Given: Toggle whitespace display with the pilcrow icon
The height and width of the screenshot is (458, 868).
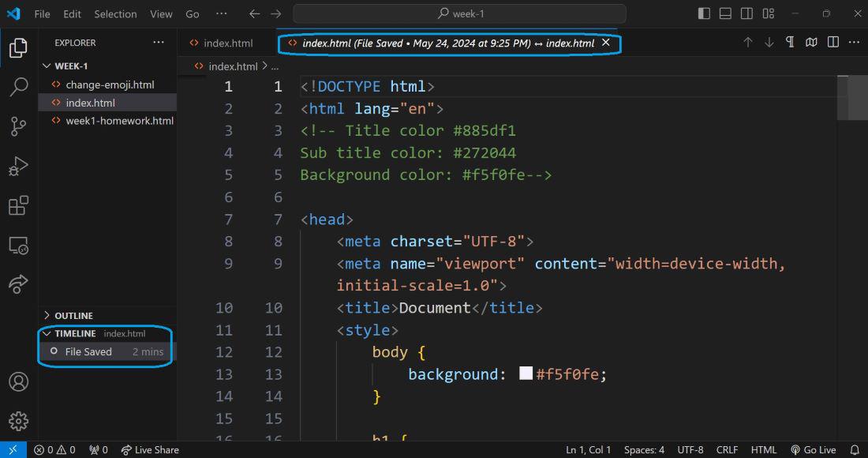Looking at the screenshot, I should [790, 43].
